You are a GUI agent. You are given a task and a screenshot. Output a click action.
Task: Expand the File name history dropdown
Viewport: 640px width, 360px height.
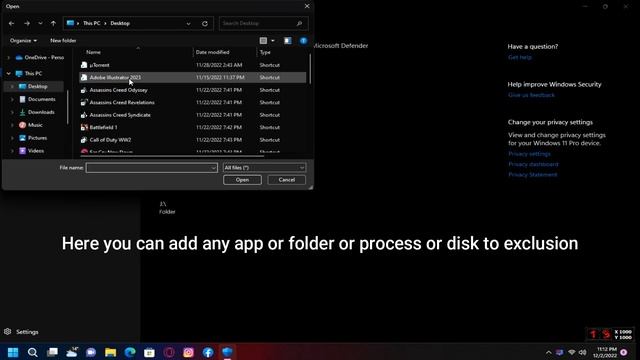coord(213,168)
